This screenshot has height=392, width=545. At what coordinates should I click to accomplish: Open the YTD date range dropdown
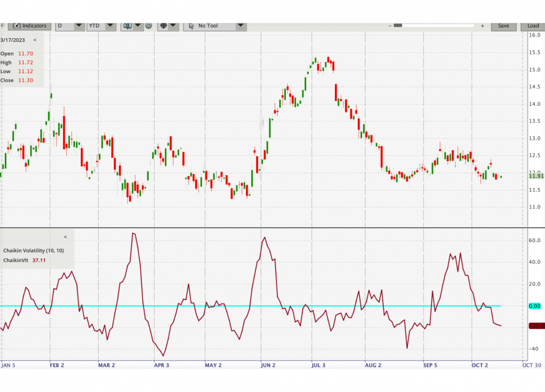[x=110, y=25]
